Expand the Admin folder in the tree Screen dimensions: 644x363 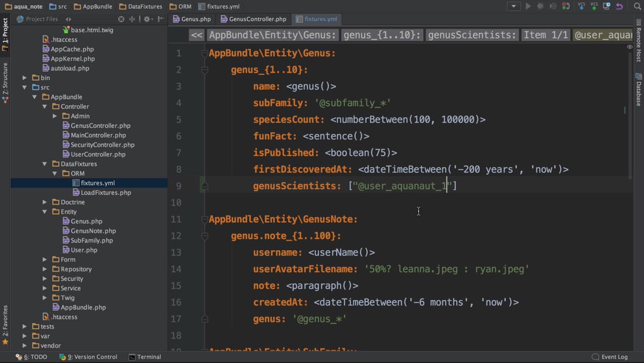[55, 116]
